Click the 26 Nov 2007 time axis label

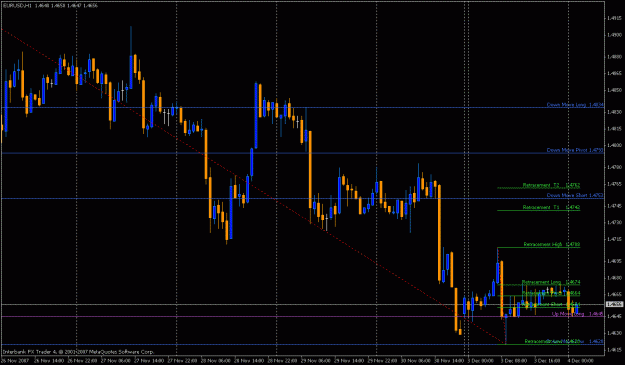pos(15,361)
